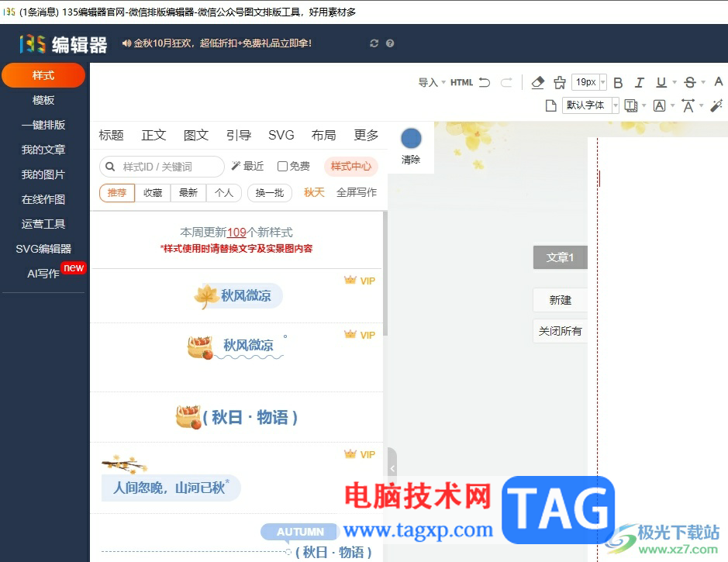Click the 新建 article button
The width and height of the screenshot is (728, 562).
click(x=561, y=300)
